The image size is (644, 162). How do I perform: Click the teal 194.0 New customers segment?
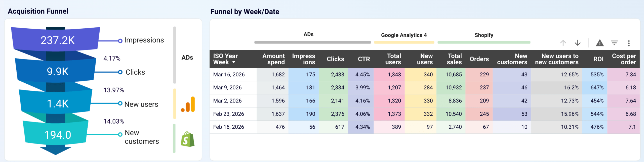pos(58,135)
